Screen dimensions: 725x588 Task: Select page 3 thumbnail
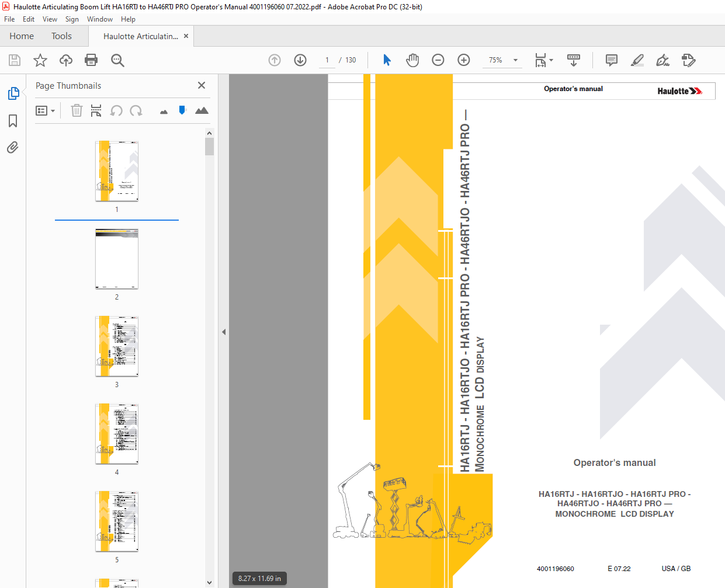[117, 346]
